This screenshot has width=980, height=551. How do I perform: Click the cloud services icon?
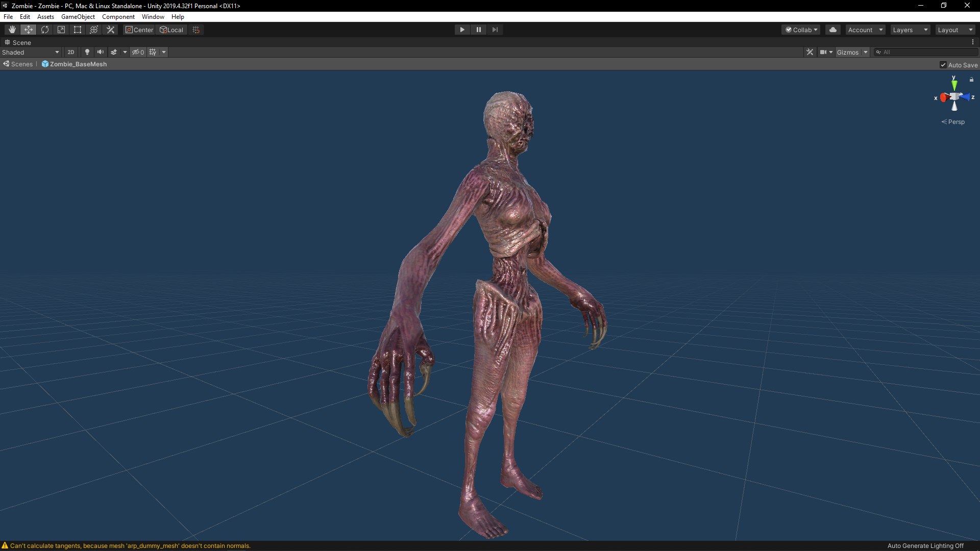click(832, 30)
